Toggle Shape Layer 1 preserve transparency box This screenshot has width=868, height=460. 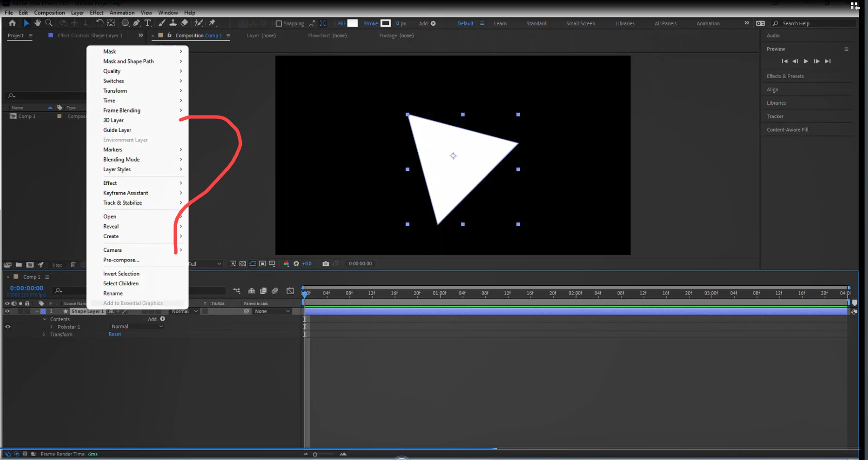click(205, 312)
